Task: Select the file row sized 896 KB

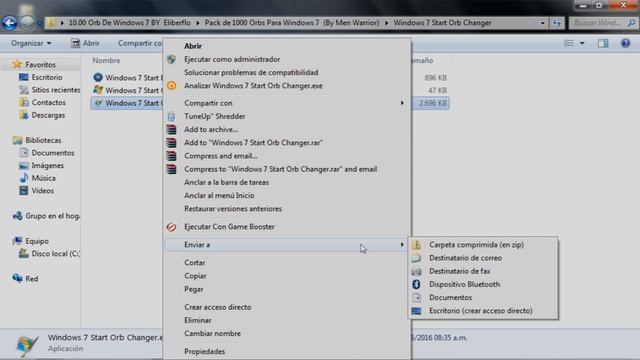Action: [269, 78]
